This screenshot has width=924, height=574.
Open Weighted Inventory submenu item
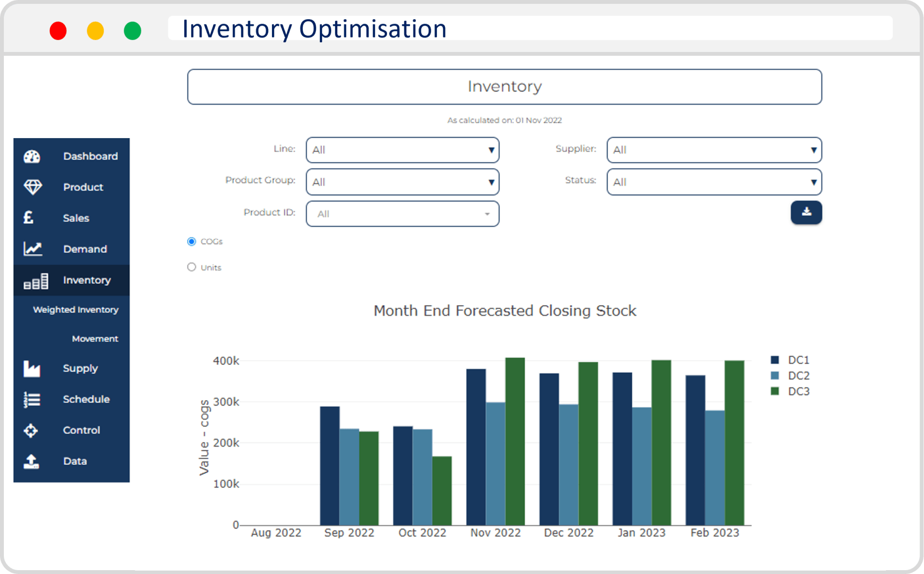76,310
